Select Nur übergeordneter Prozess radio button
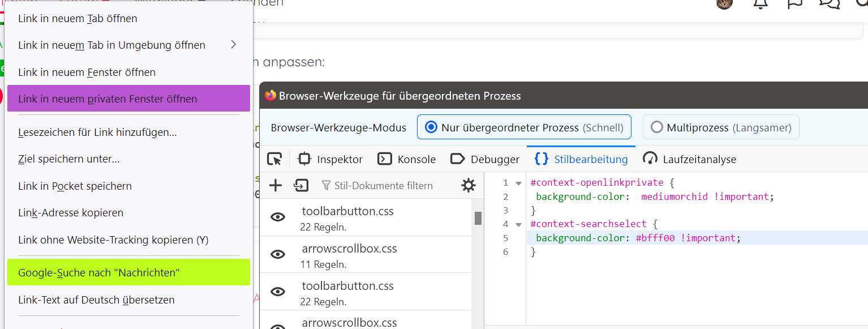Image resolution: width=868 pixels, height=329 pixels. pos(431,127)
